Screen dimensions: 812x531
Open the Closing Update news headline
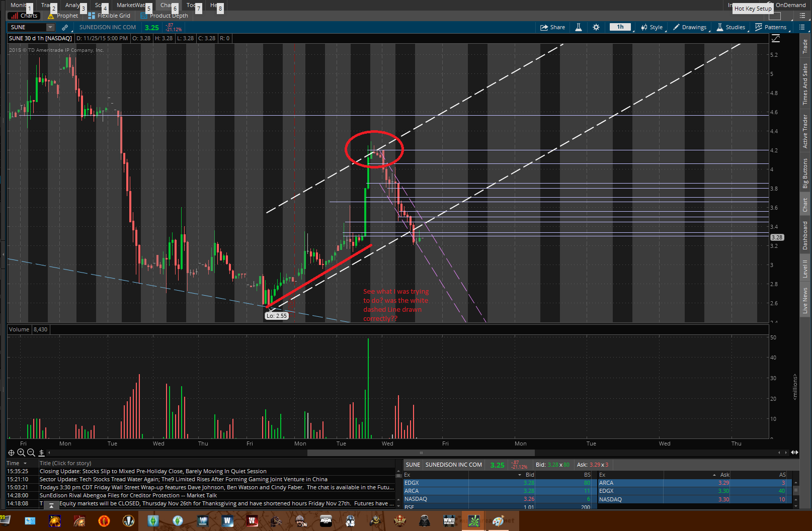(153, 471)
